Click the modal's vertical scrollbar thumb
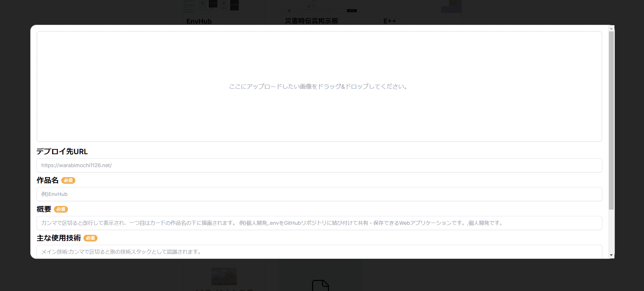 611,121
